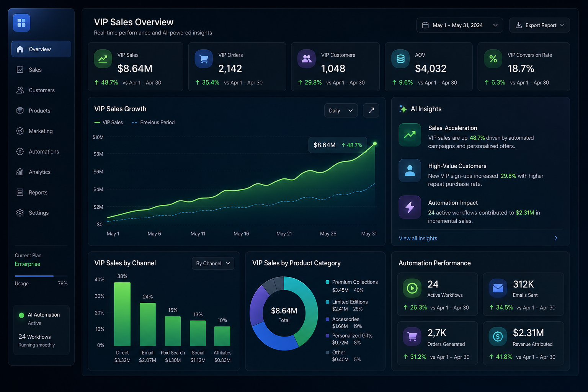Click the View all insights link

418,238
